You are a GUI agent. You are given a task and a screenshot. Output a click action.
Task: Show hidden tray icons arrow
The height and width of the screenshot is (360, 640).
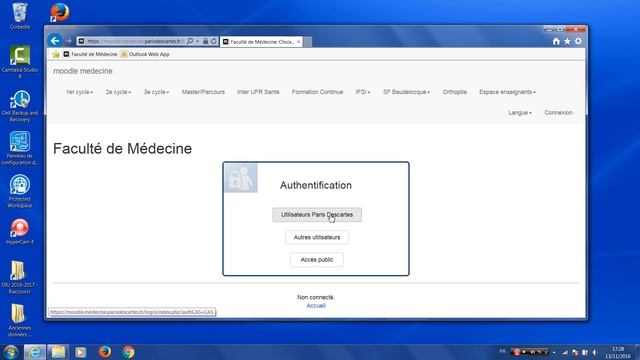coord(554,352)
